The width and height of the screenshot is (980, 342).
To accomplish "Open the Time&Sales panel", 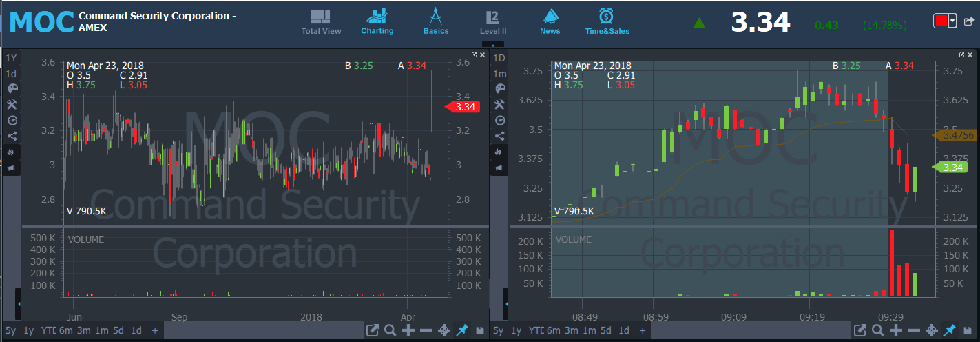I will click(x=607, y=21).
